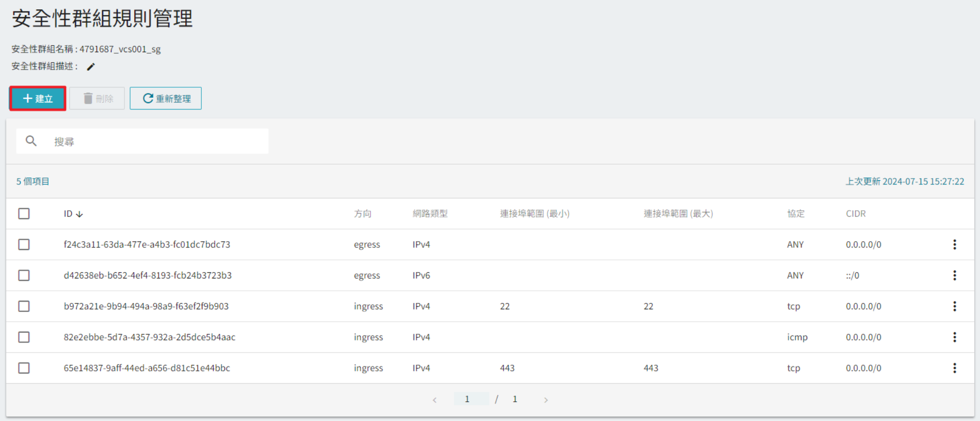Sort by the 網路類型 column header
The width and height of the screenshot is (980, 421).
pyautogui.click(x=430, y=213)
